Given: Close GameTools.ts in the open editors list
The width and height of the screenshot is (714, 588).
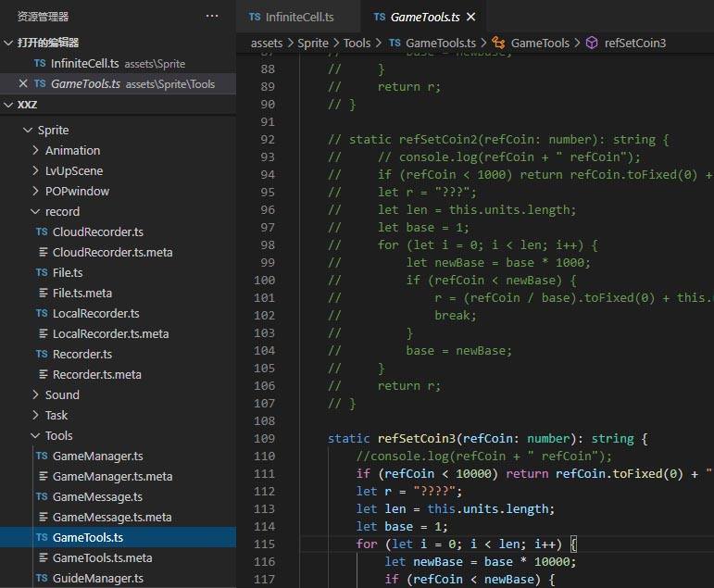Looking at the screenshot, I should click(23, 83).
